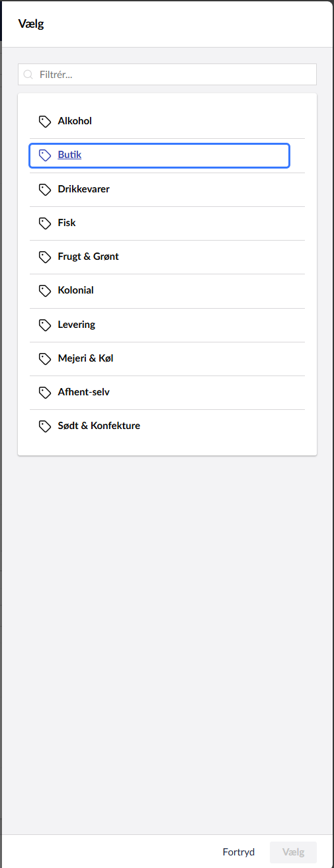The width and height of the screenshot is (334, 868).
Task: Click the tag icon next to Frugt & Grønt
Action: [45, 257]
